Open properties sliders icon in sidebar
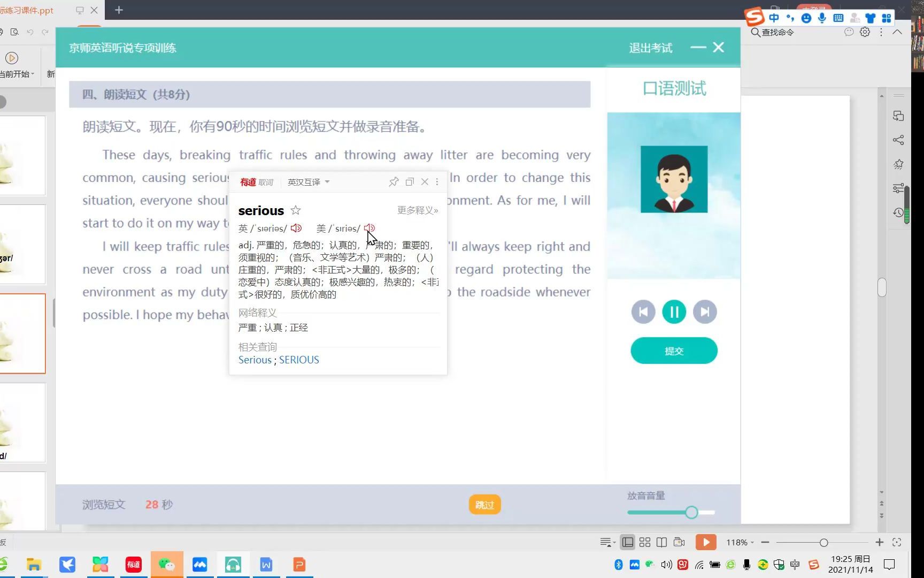924x578 pixels. pyautogui.click(x=898, y=188)
